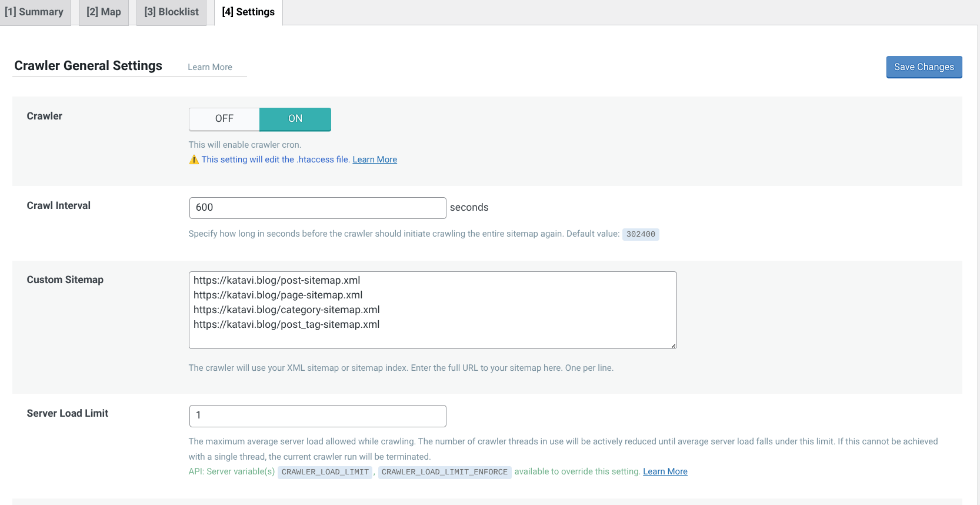Click the CRAWLER_LOAD_LIMIT_ENFORCE variable tag
This screenshot has height=505, width=980.
(x=444, y=472)
